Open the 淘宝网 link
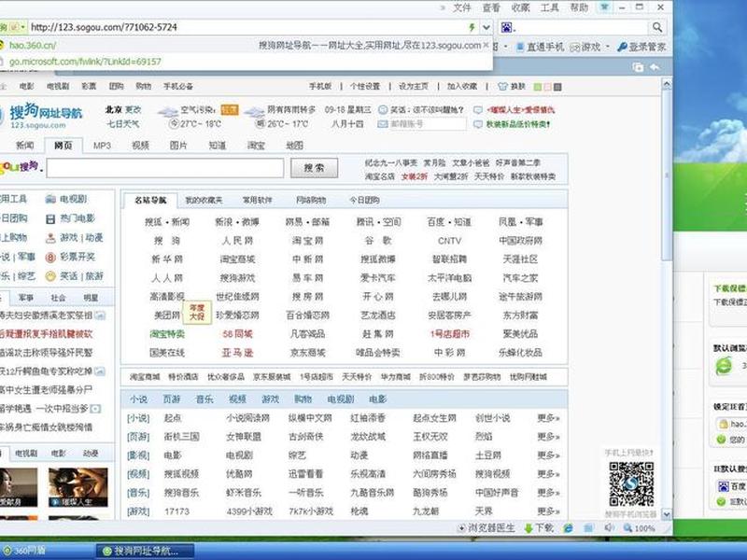Image resolution: width=747 pixels, height=560 pixels. (x=308, y=241)
